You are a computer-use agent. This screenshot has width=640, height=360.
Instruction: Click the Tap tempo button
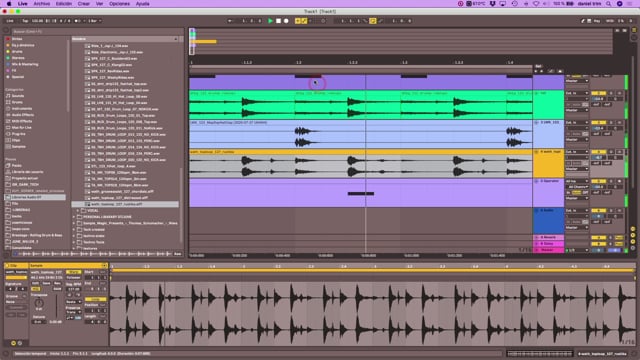tap(25, 21)
